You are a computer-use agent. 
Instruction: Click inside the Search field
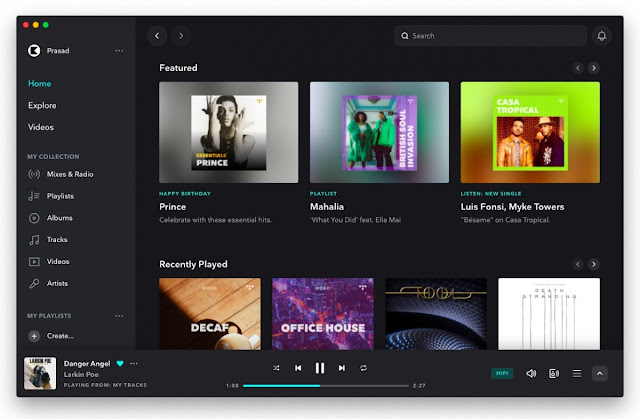coord(490,36)
